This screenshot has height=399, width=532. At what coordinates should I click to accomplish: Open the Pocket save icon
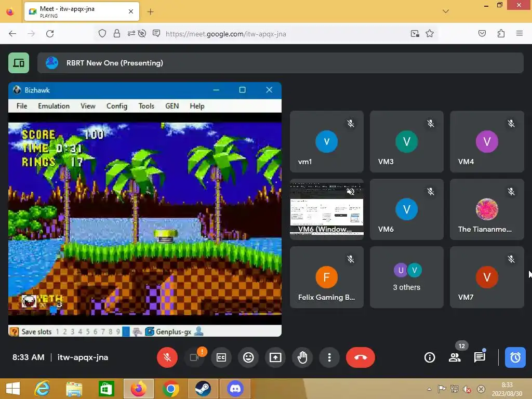[482, 34]
